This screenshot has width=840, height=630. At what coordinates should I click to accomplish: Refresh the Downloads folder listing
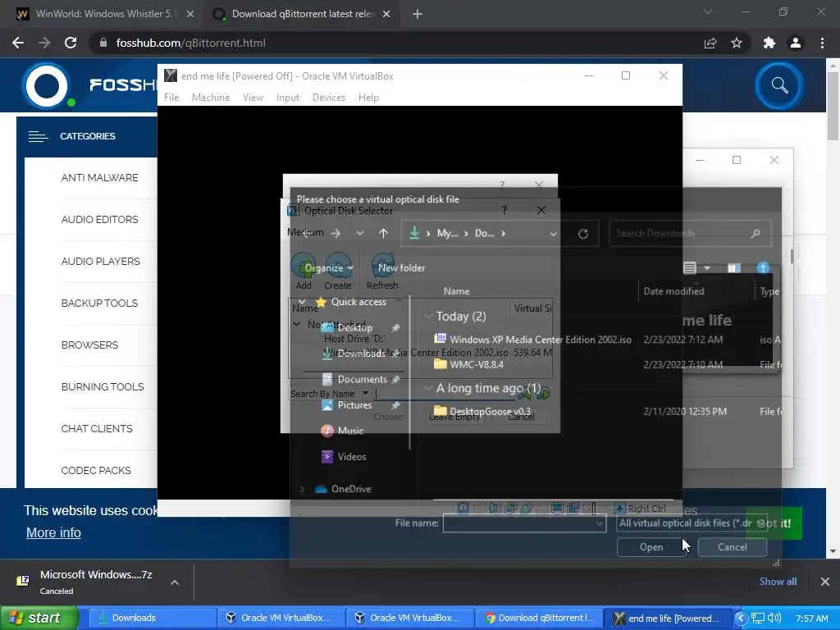[583, 234]
